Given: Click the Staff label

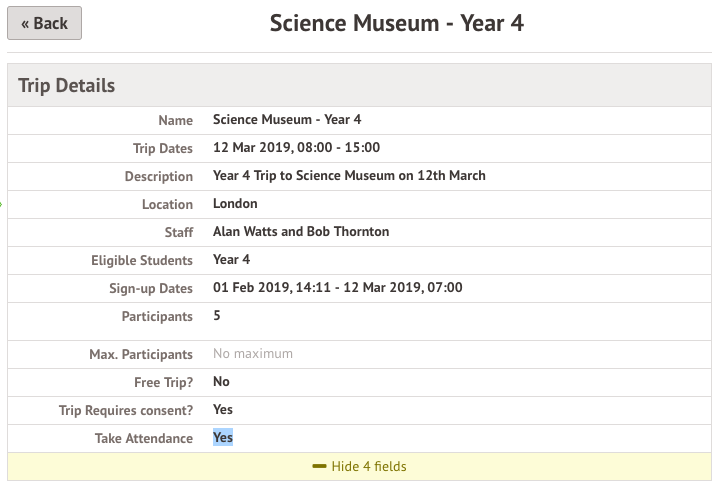Looking at the screenshot, I should tap(176, 232).
